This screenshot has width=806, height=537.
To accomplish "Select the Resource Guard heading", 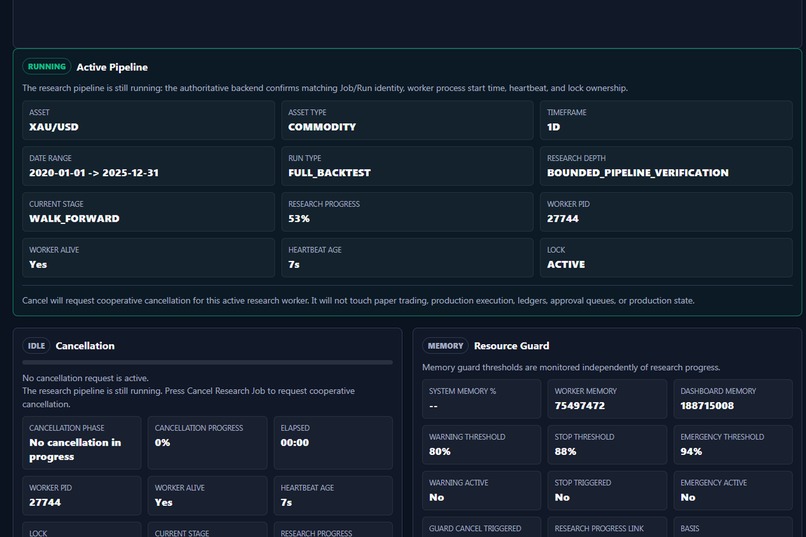I will pyautogui.click(x=511, y=346).
